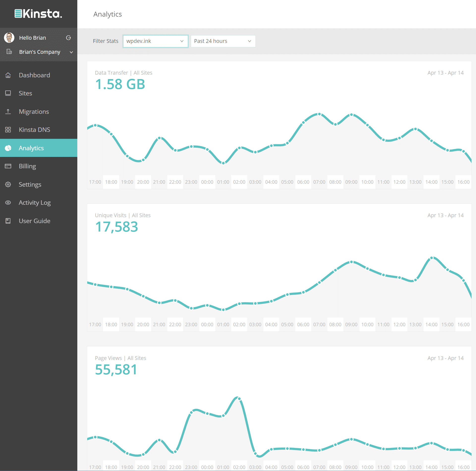Go to the Migrations menu item
476x471 pixels.
click(34, 112)
